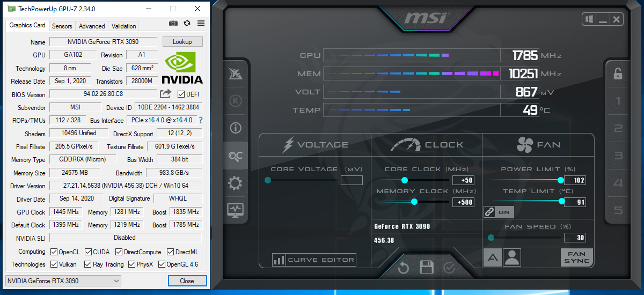Viewport: 644px width, 295px height.
Task: Click the Windows startup icon in Afterburner
Action: (x=589, y=19)
